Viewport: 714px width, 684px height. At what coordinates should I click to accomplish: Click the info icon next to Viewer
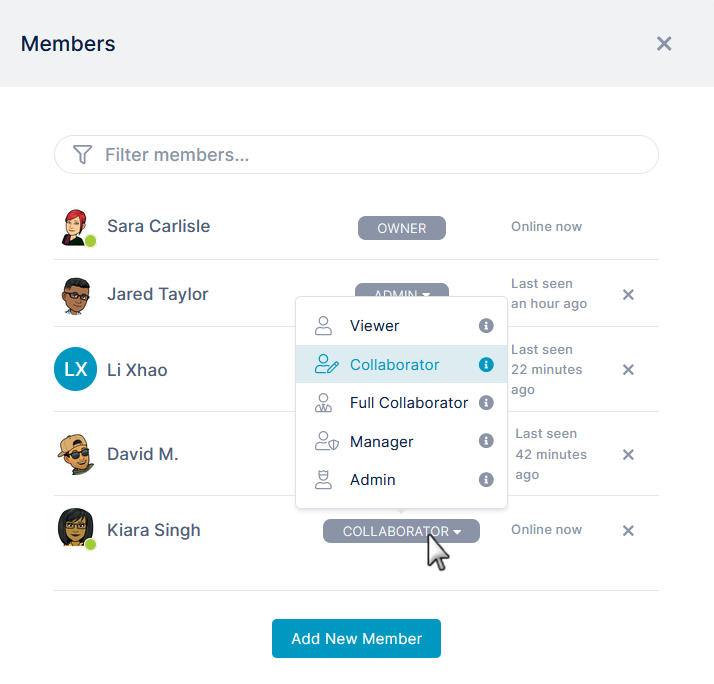(486, 326)
